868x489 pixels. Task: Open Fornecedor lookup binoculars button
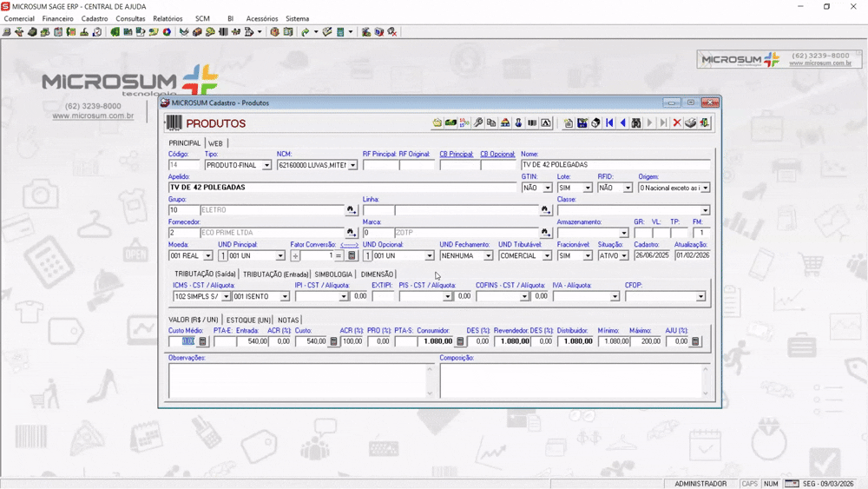351,233
